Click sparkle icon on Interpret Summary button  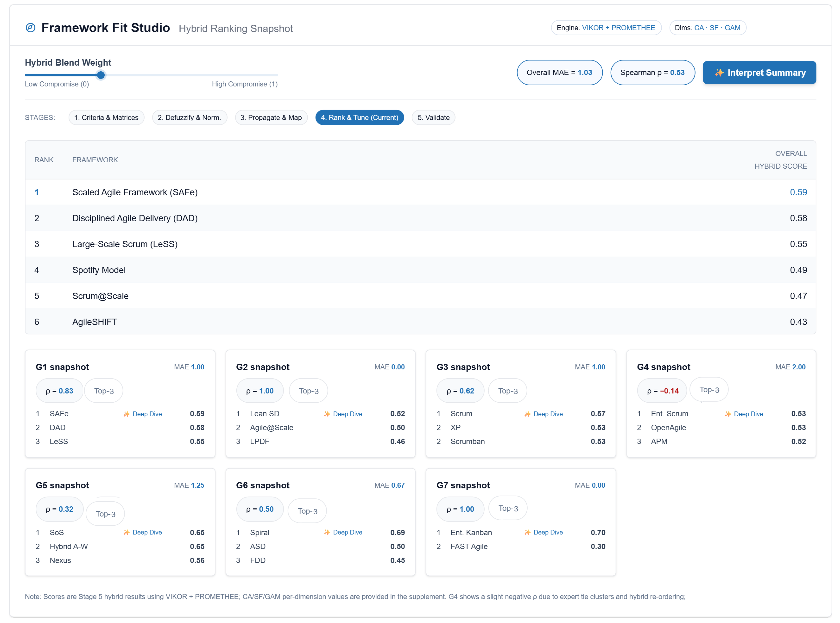point(719,72)
